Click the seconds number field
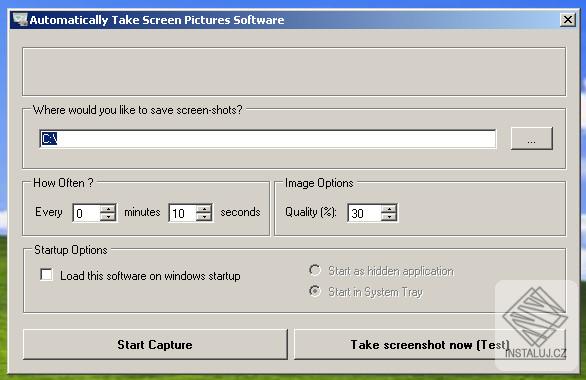The height and width of the screenshot is (380, 586). pyautogui.click(x=183, y=213)
